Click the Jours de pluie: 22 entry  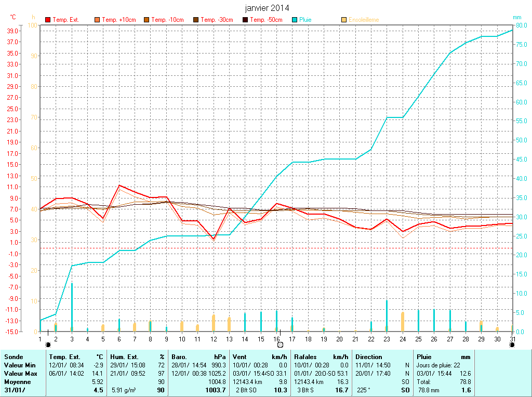click(438, 365)
